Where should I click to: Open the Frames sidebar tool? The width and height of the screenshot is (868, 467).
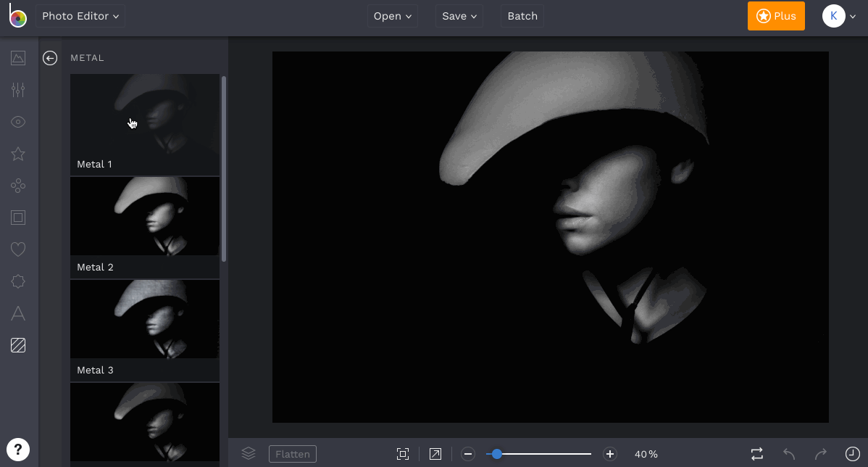(x=18, y=218)
